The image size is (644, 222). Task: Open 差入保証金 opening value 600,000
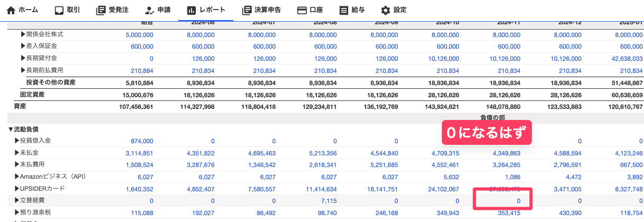point(141,47)
